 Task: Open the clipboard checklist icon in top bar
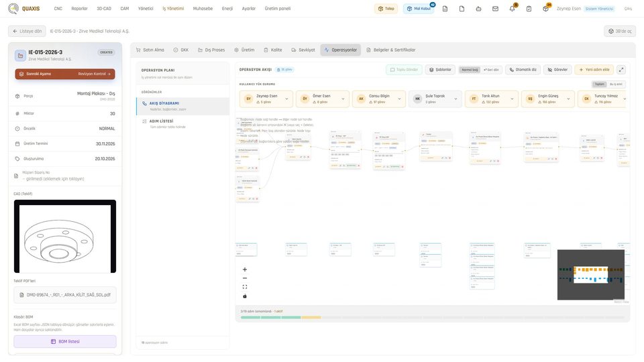(529, 9)
